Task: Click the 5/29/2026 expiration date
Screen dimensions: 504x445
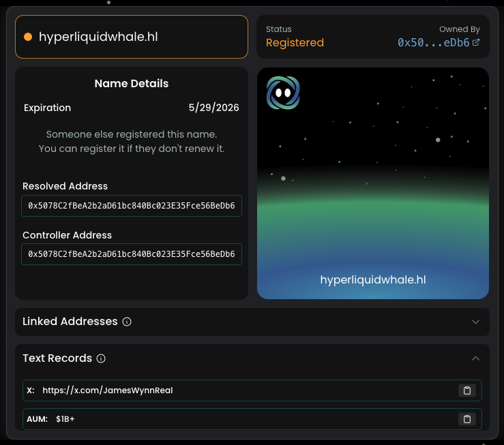Action: click(x=213, y=108)
